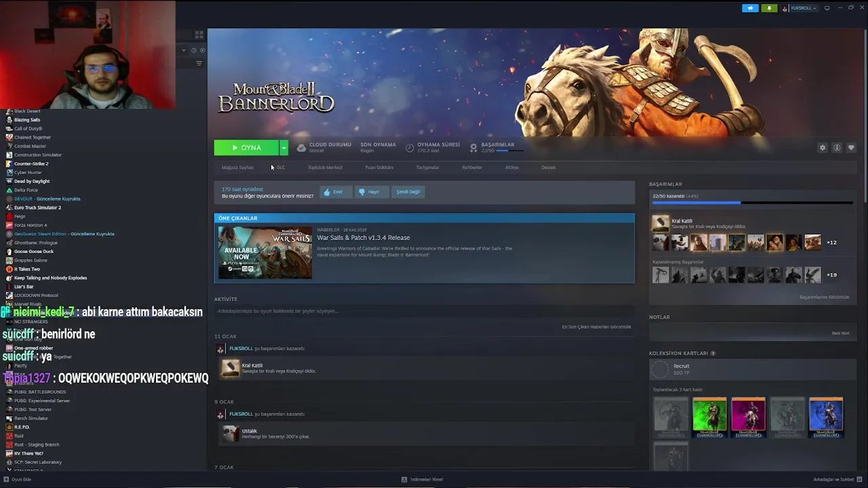Click the blue announcements megaphone icon
868x488 pixels.
click(x=750, y=8)
